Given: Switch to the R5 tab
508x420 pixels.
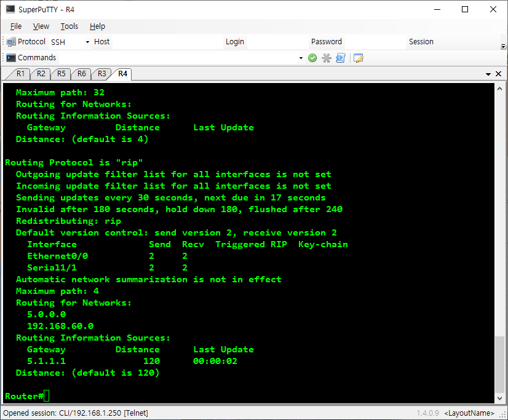Looking at the screenshot, I should (62, 74).
